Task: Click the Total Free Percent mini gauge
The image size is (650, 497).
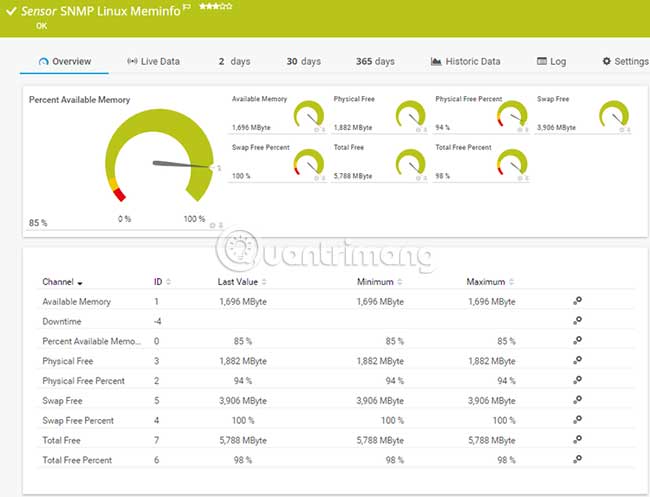Action: coord(512,162)
